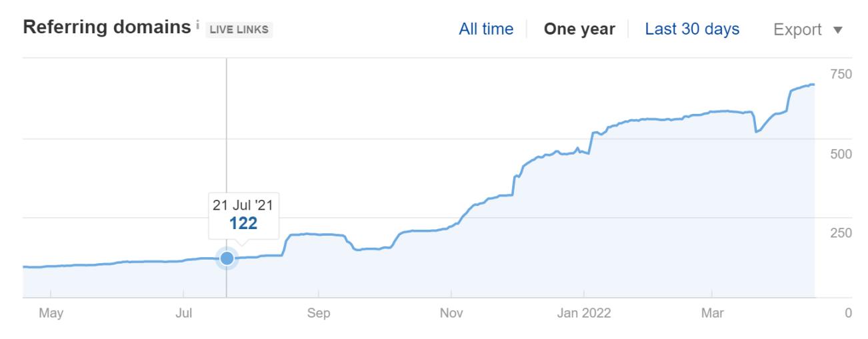Select the Mar x-axis label

pyautogui.click(x=712, y=313)
